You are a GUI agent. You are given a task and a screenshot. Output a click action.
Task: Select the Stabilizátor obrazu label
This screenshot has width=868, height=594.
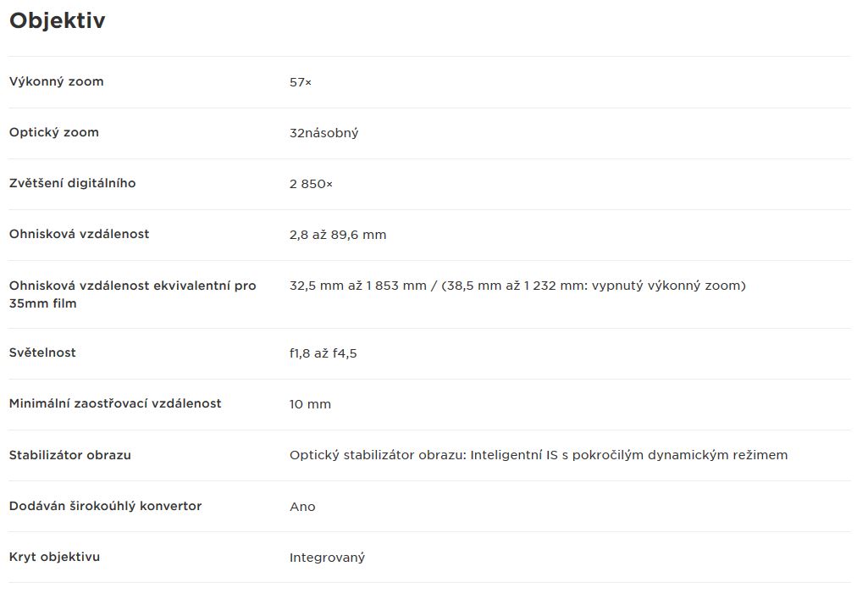[69, 455]
